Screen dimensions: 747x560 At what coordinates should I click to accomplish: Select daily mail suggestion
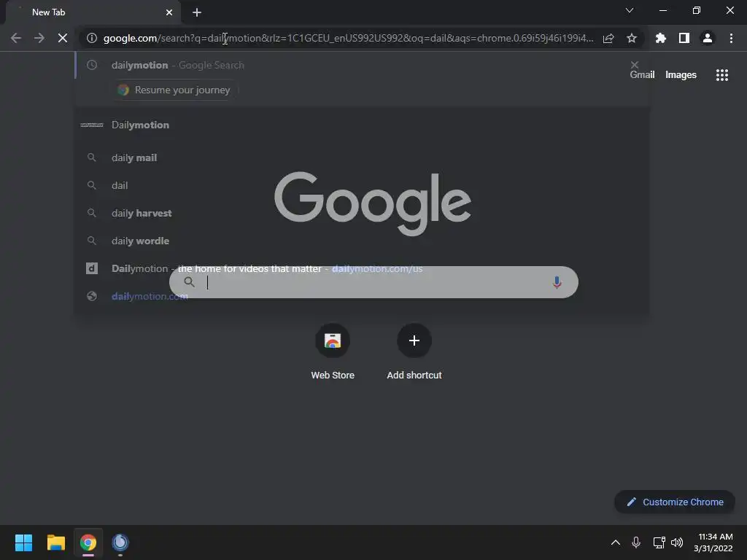pos(362,157)
